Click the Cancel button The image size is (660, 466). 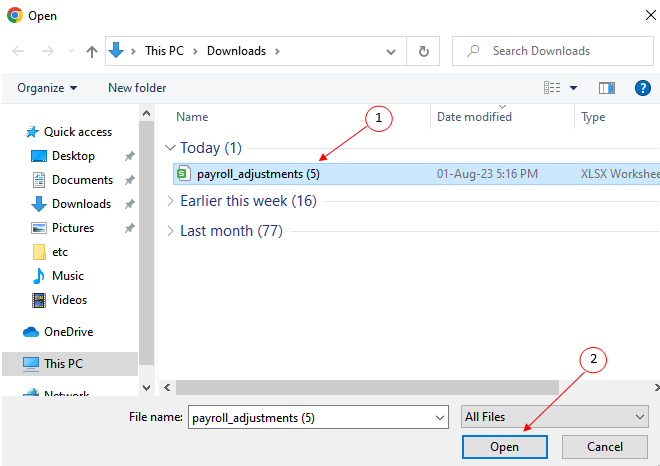click(x=604, y=447)
